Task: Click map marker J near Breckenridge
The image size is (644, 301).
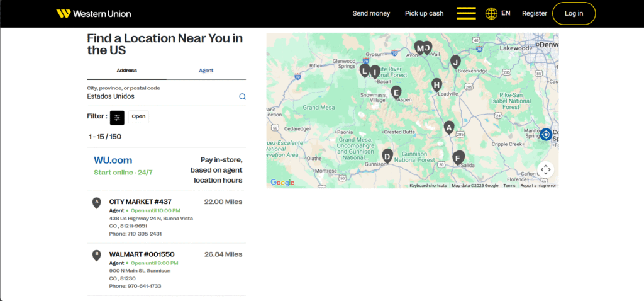Action: (x=455, y=60)
